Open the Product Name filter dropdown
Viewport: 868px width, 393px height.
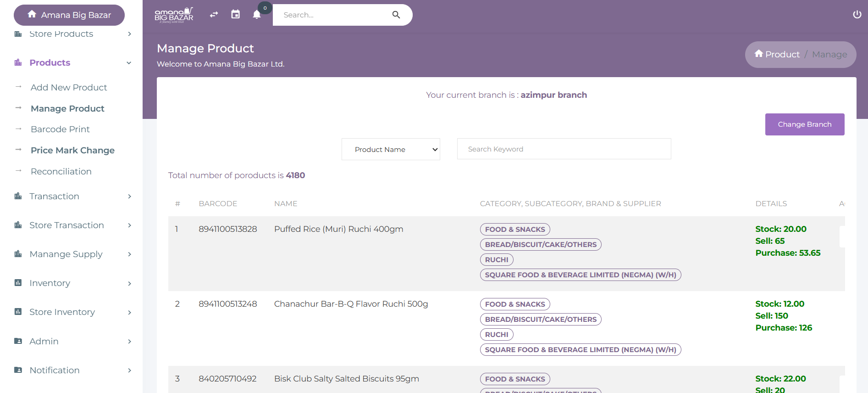(391, 149)
